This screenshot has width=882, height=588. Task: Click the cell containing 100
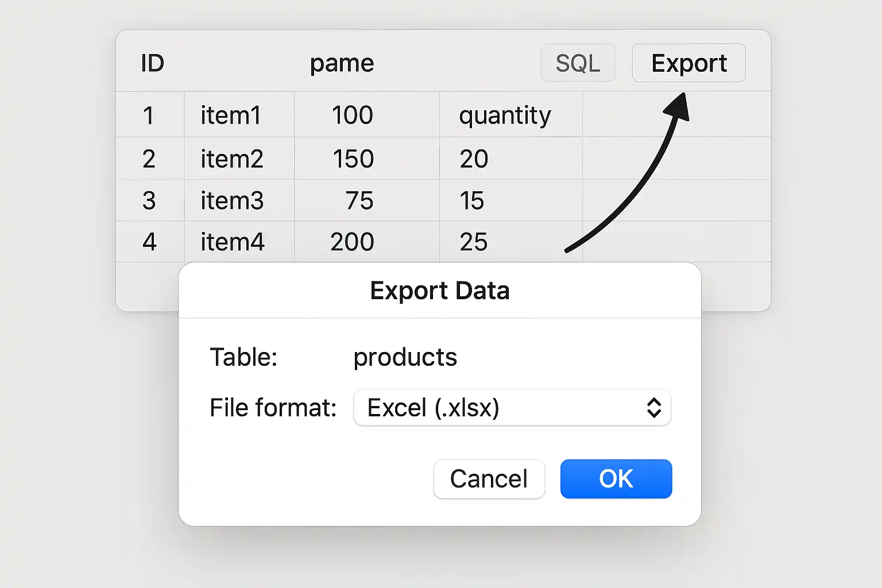367,114
